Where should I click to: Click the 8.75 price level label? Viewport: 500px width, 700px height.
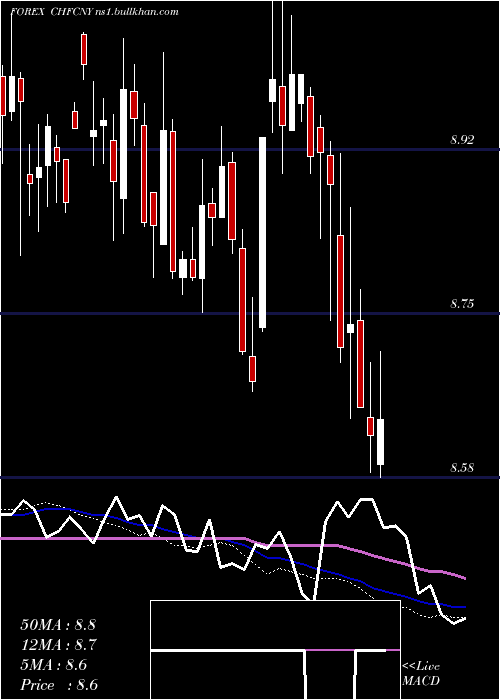(x=462, y=304)
